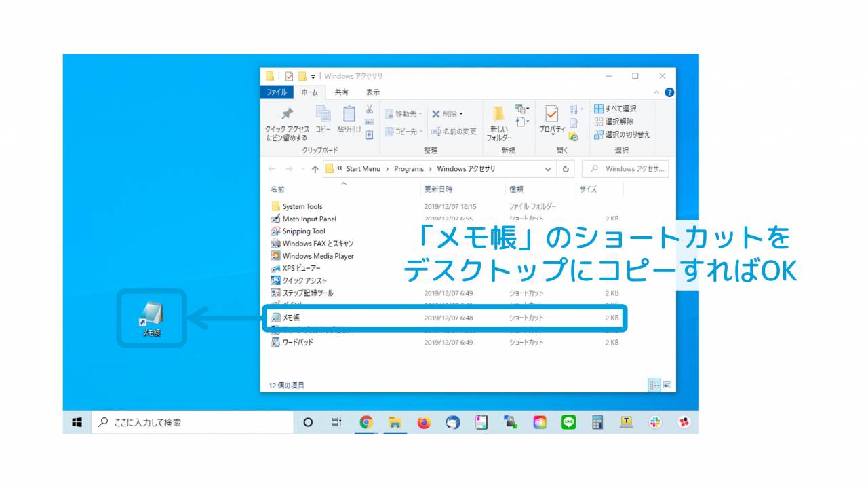The image size is (868, 488).
Task: Open Cortana circle on taskbar
Action: [308, 422]
